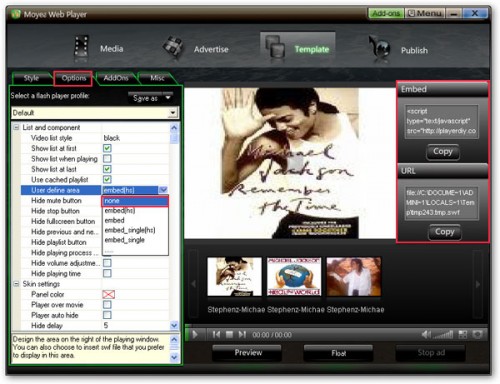Select embed option in dropdown list
Screen dimensions: 500x384
click(x=135, y=220)
